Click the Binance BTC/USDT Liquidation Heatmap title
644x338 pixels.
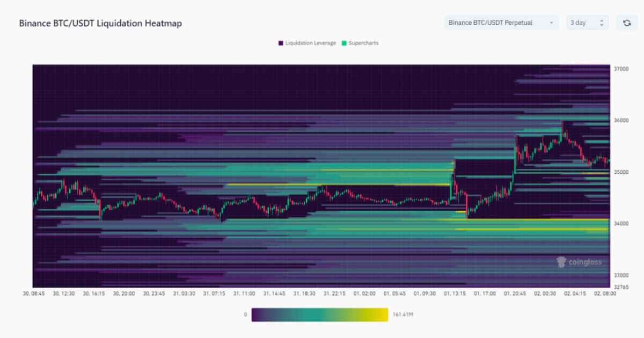point(100,24)
